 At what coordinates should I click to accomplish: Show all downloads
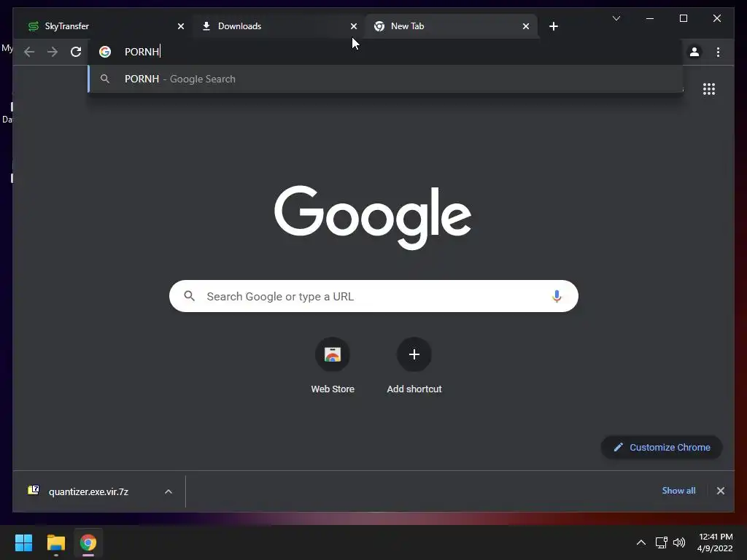[678, 491]
